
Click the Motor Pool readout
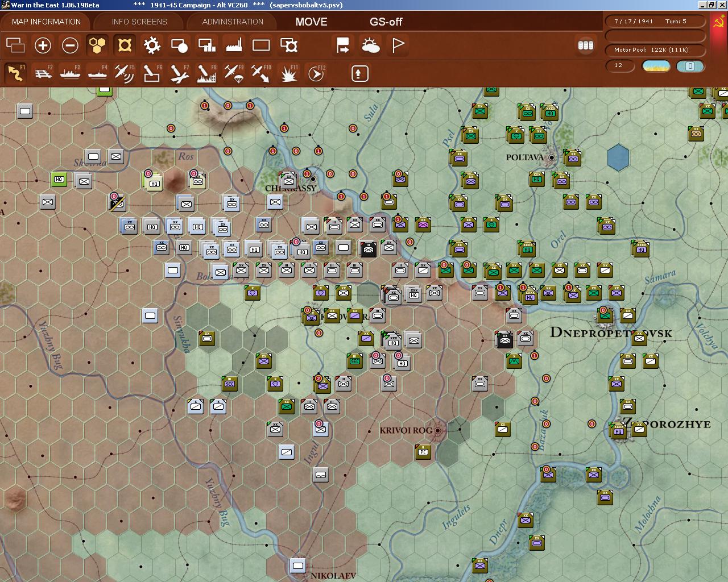[655, 50]
